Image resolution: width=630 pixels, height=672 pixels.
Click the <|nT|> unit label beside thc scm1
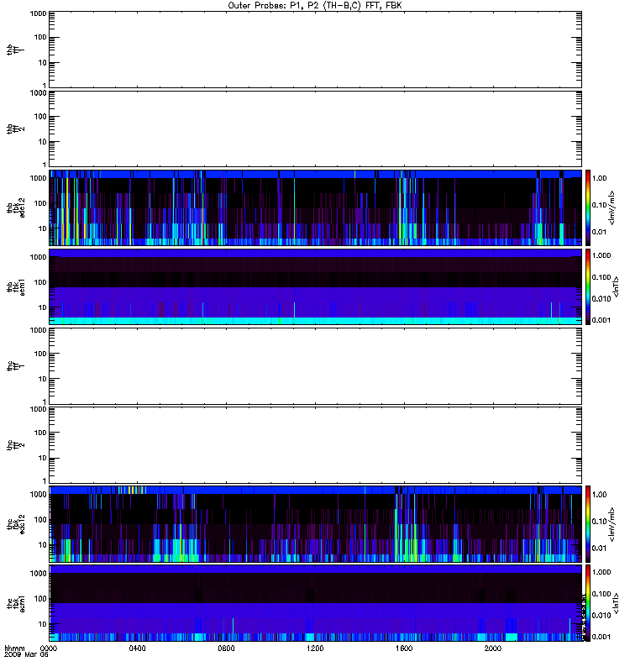pos(617,603)
